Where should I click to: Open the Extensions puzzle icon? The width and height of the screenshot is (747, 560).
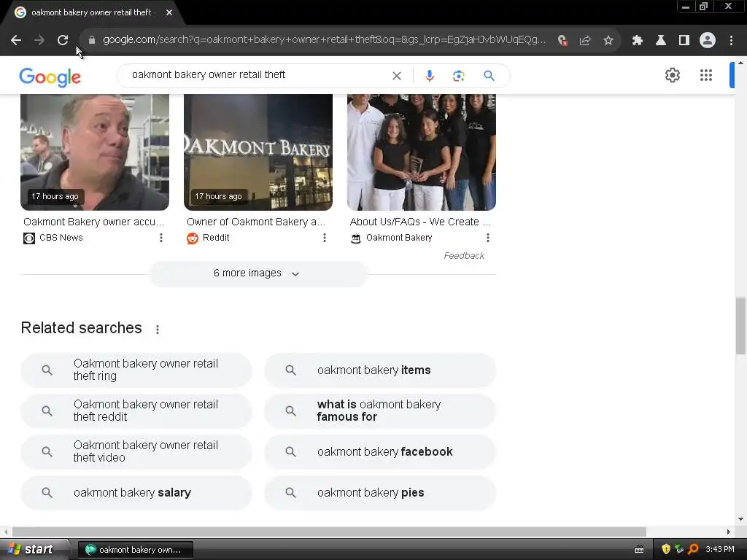tap(638, 41)
